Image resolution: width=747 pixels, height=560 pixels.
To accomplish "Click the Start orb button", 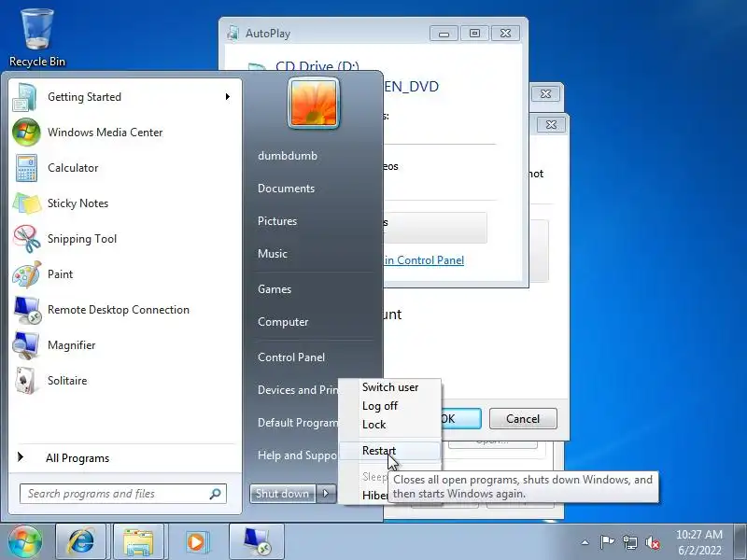I will tap(25, 541).
